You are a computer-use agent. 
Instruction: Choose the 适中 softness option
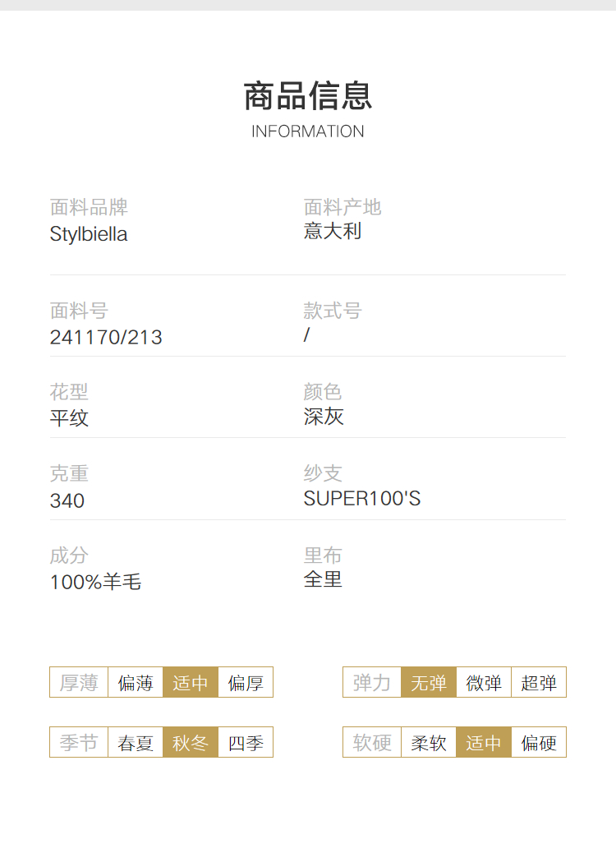[x=484, y=742]
